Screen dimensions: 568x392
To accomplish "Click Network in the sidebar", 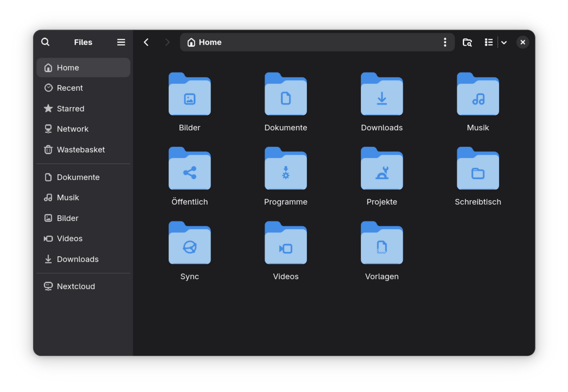I will (x=72, y=129).
